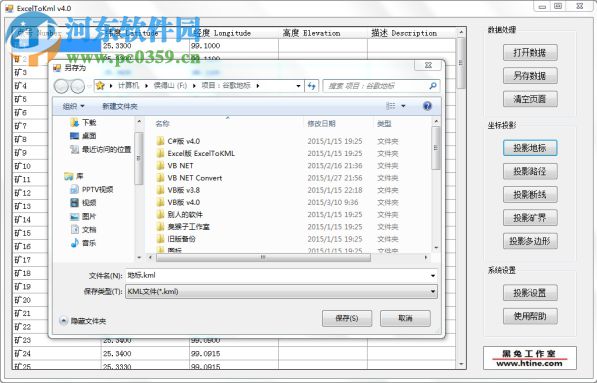Click the 投影地标 button
The height and width of the screenshot is (383, 597).
tap(530, 148)
